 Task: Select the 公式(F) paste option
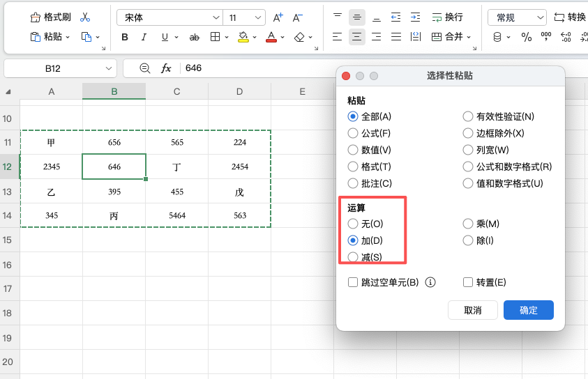(x=369, y=133)
